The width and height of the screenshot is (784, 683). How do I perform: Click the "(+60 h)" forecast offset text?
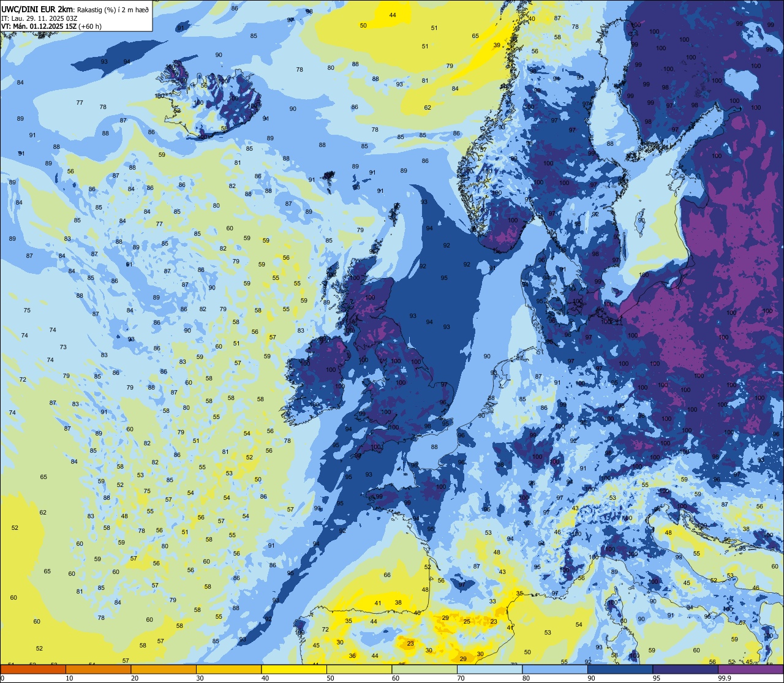89,26
